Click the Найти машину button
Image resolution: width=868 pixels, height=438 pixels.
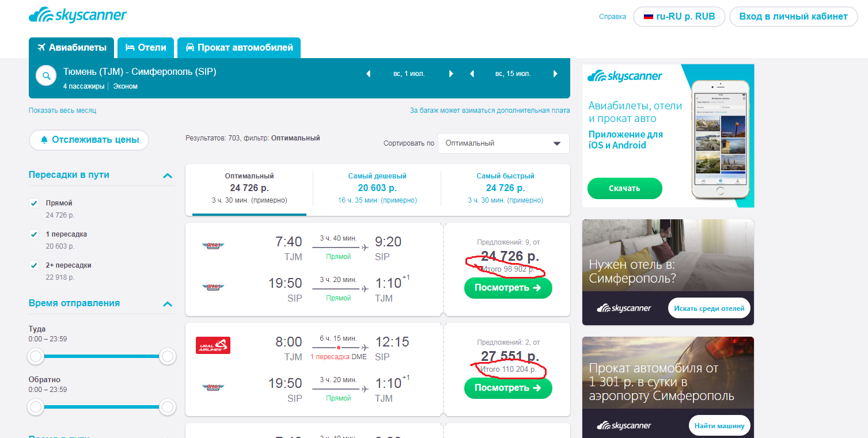coord(719,426)
